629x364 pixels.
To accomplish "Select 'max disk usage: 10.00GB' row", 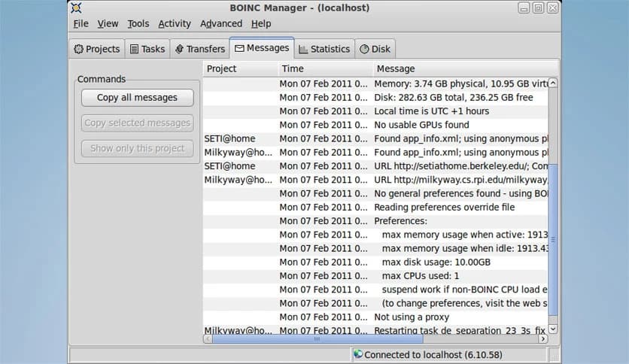I will (x=375, y=262).
